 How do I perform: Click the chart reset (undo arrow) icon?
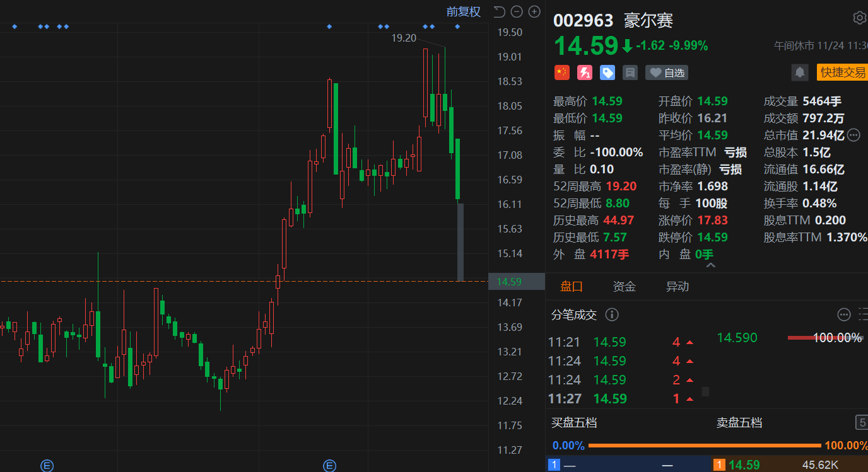pyautogui.click(x=499, y=11)
